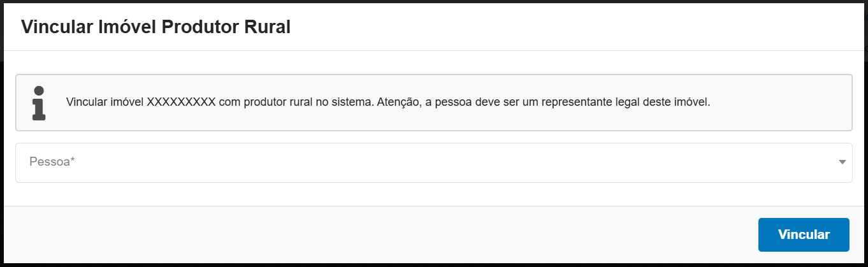Click the "XXXXXXXXX" property code in the notice
Viewport: 868px width, 267px height.
tap(182, 102)
